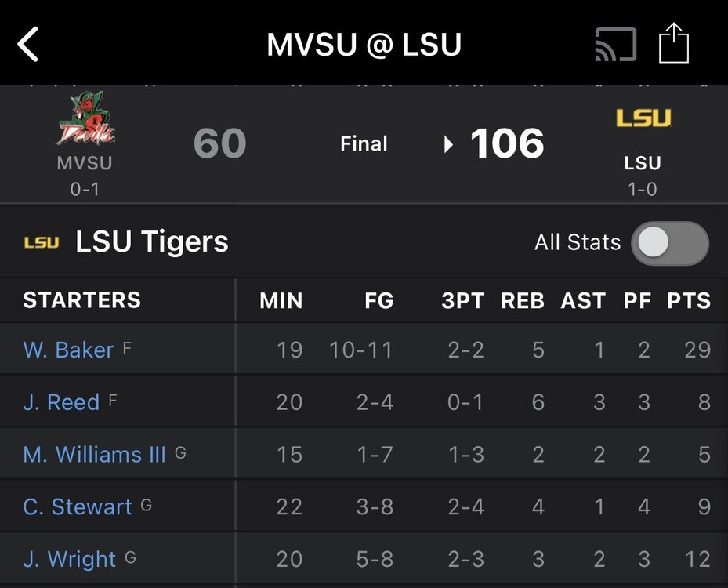Select M. Williams III player name
Viewport: 728px width, 588px height.
[x=94, y=455]
